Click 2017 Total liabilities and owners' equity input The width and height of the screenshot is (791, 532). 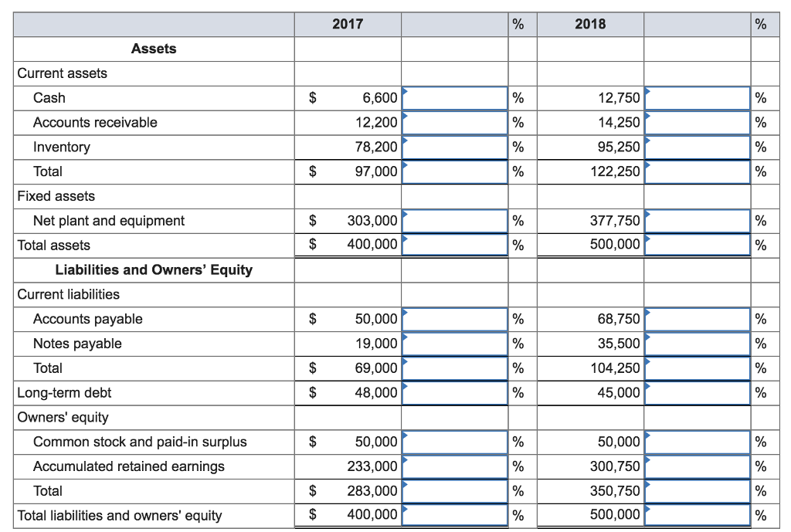(454, 515)
